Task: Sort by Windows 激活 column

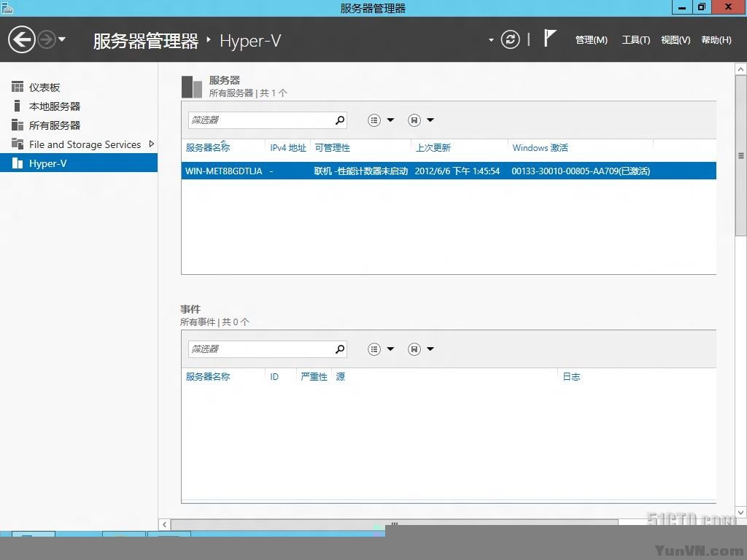Action: [x=541, y=148]
